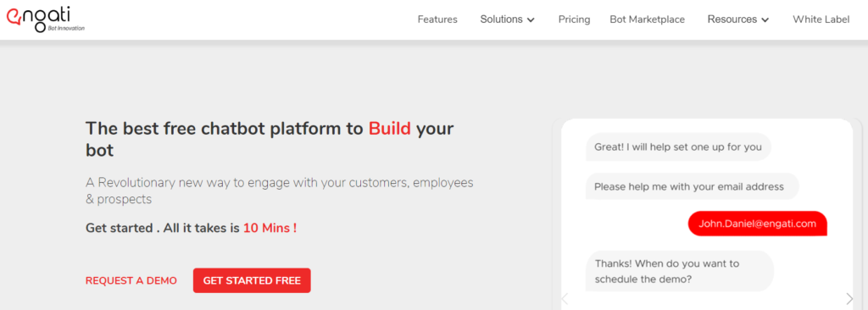
Task: Click the Resources chevron arrow
Action: pyautogui.click(x=765, y=20)
